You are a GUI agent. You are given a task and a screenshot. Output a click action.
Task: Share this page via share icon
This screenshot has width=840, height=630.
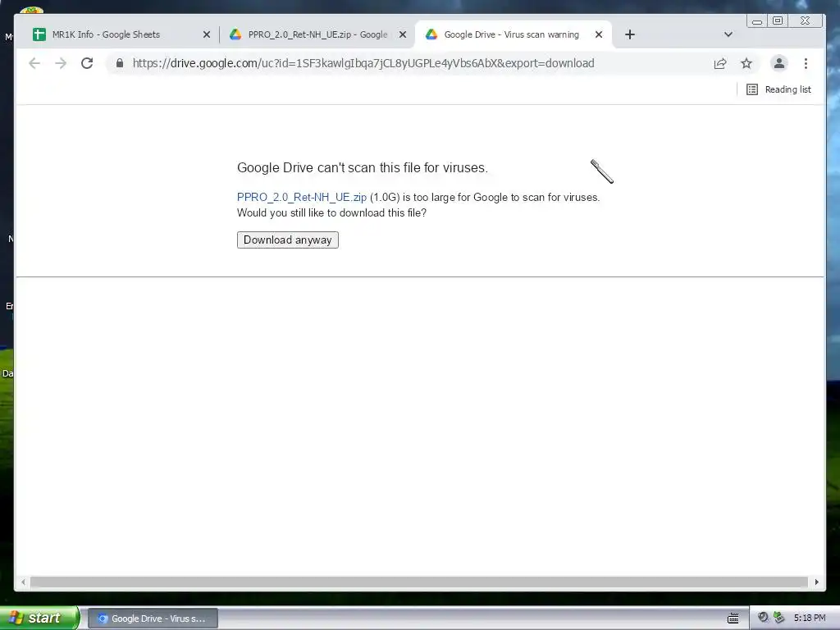(x=720, y=64)
